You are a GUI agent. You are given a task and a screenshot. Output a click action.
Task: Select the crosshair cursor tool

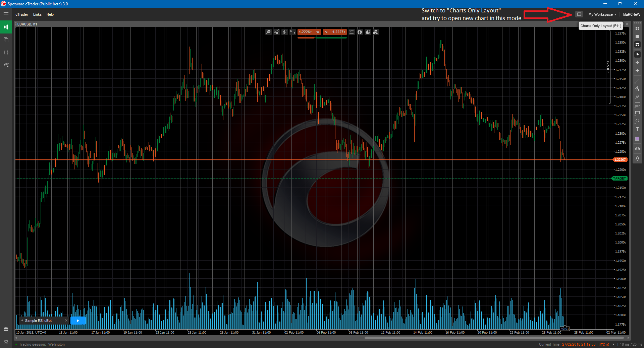tap(637, 63)
